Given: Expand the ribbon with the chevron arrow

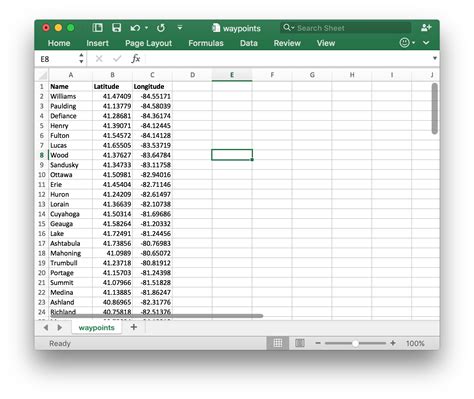Looking at the screenshot, I should pos(426,43).
